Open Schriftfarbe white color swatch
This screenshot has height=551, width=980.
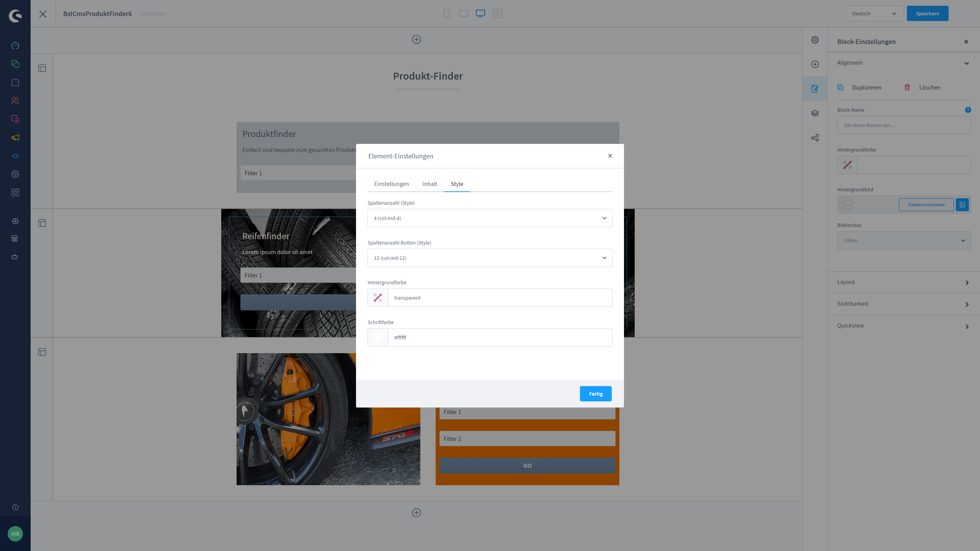pyautogui.click(x=378, y=337)
